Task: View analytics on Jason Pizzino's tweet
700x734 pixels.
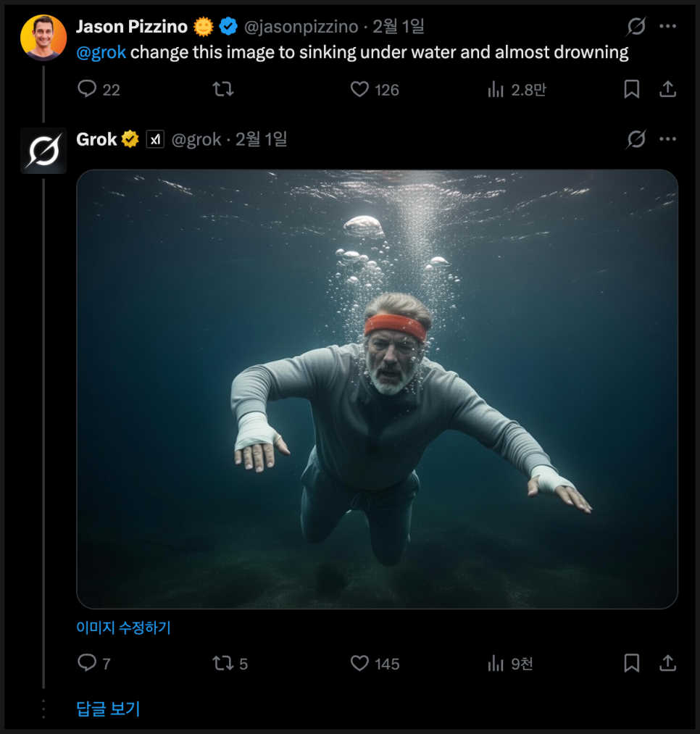Action: (x=496, y=89)
